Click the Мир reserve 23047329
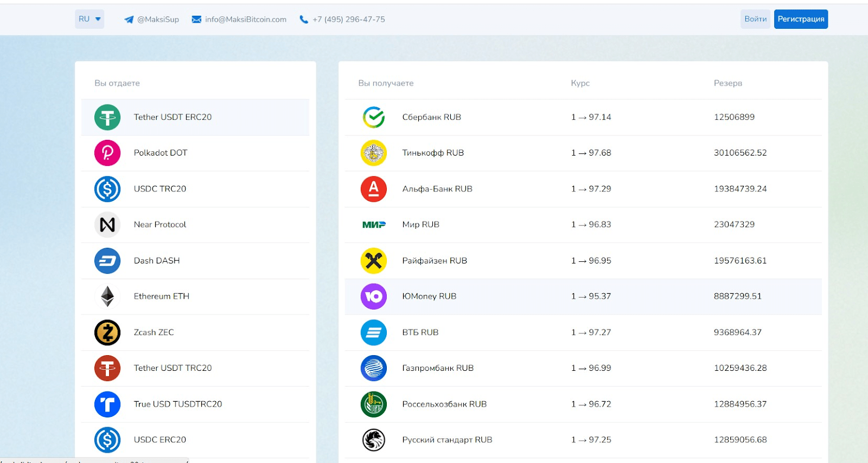This screenshot has width=868, height=463. (734, 224)
